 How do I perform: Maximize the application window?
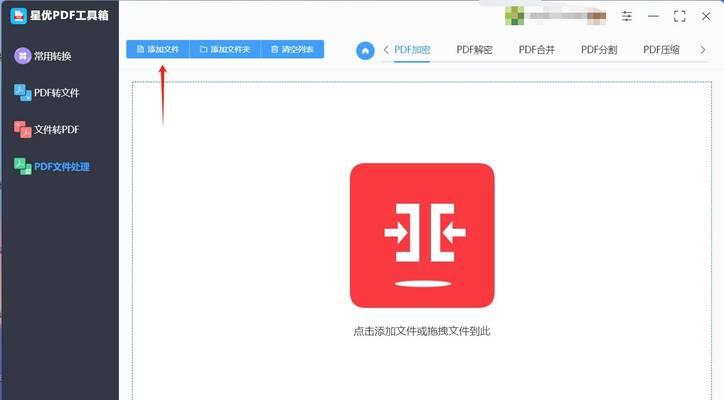point(680,16)
